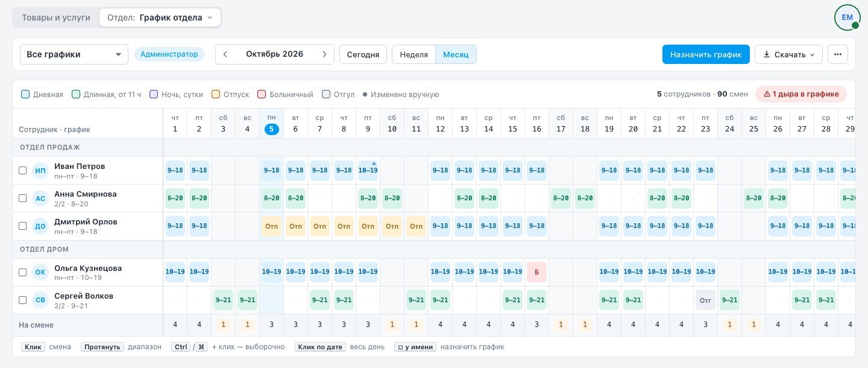
Task: Select Olga Kuznetsova's sick-leave Б cell
Action: pyautogui.click(x=536, y=273)
